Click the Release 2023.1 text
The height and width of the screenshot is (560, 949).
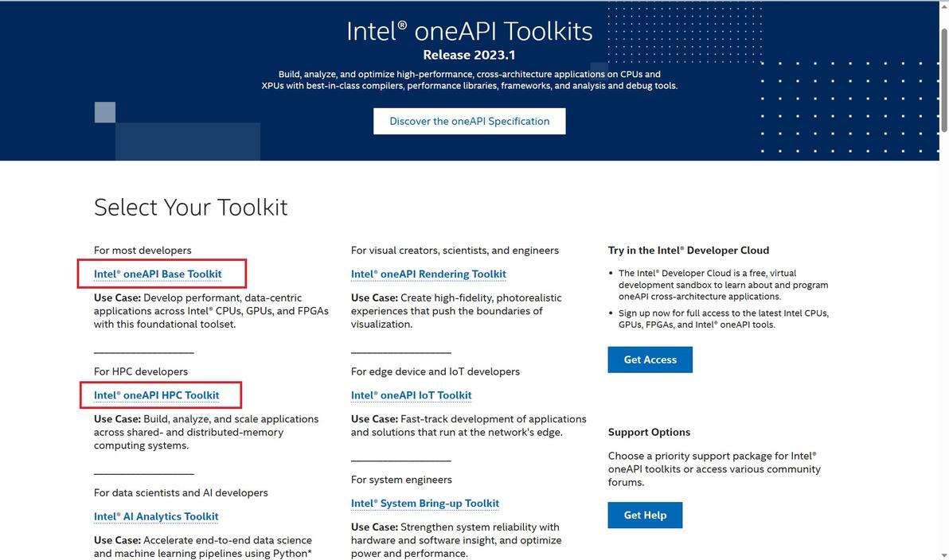[469, 55]
